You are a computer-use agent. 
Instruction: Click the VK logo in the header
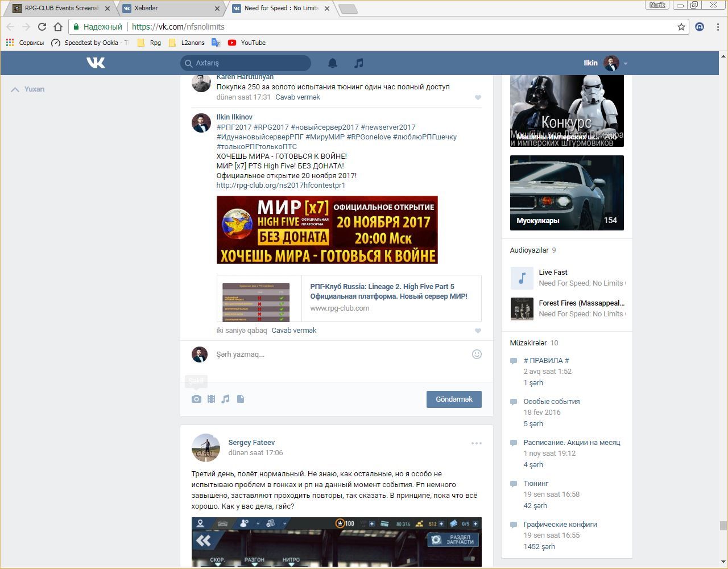click(96, 63)
